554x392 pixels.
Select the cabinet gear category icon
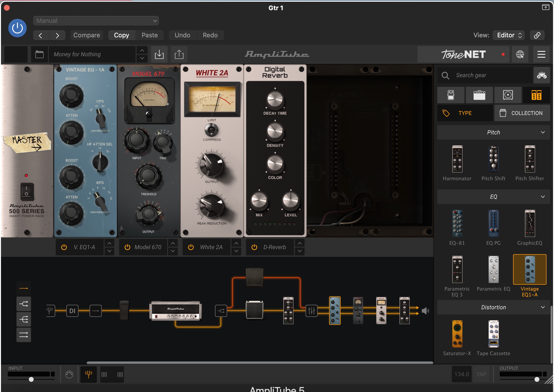click(x=508, y=95)
